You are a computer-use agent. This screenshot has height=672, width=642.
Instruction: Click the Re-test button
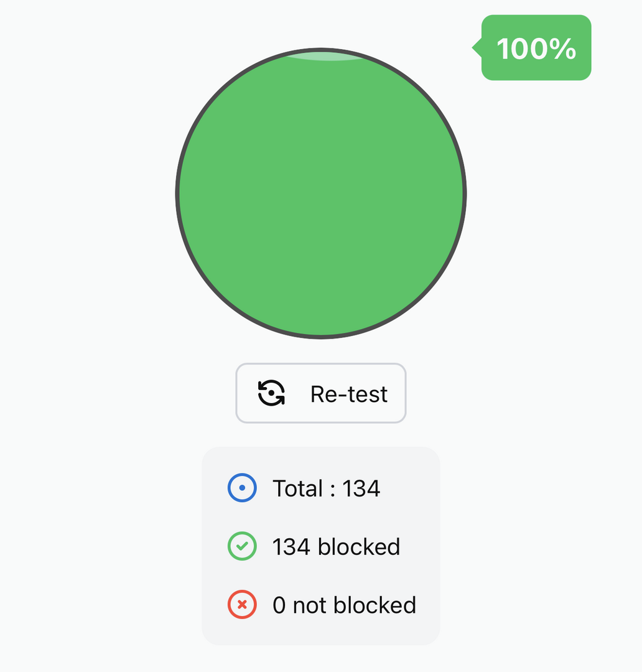321,393
